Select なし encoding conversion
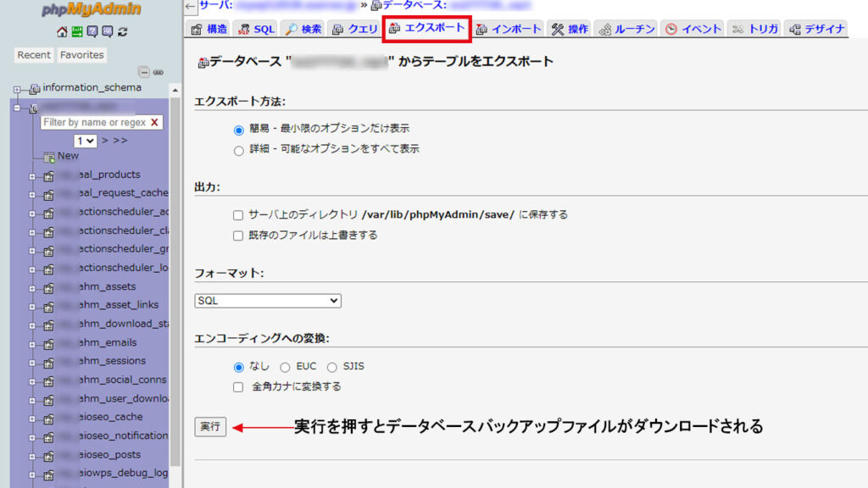 pos(238,368)
